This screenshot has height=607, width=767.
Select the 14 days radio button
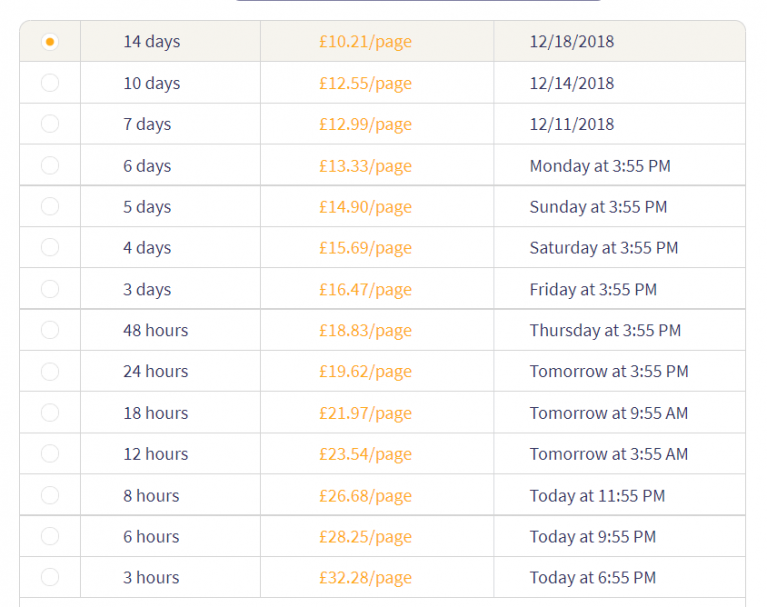(x=50, y=42)
